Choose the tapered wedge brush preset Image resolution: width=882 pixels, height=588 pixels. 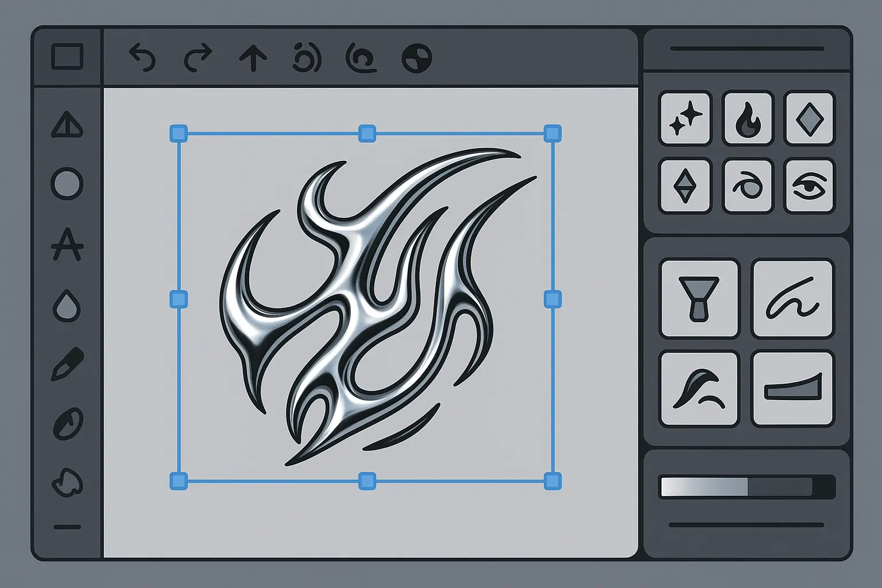click(x=792, y=389)
